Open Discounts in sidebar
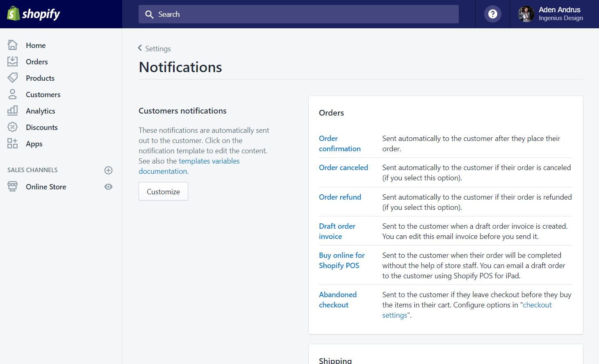 42,127
